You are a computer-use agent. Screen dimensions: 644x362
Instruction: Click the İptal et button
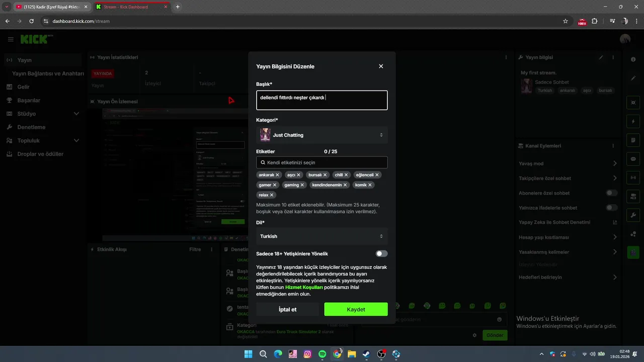click(x=287, y=309)
